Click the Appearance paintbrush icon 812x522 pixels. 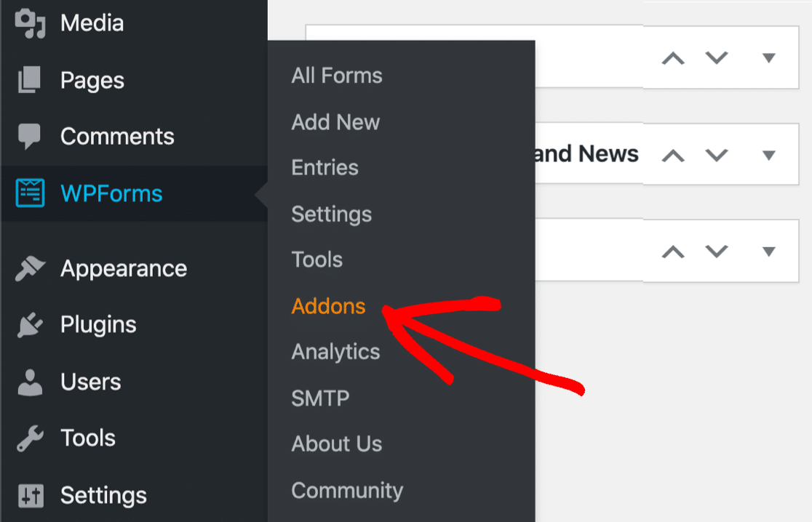point(31,269)
